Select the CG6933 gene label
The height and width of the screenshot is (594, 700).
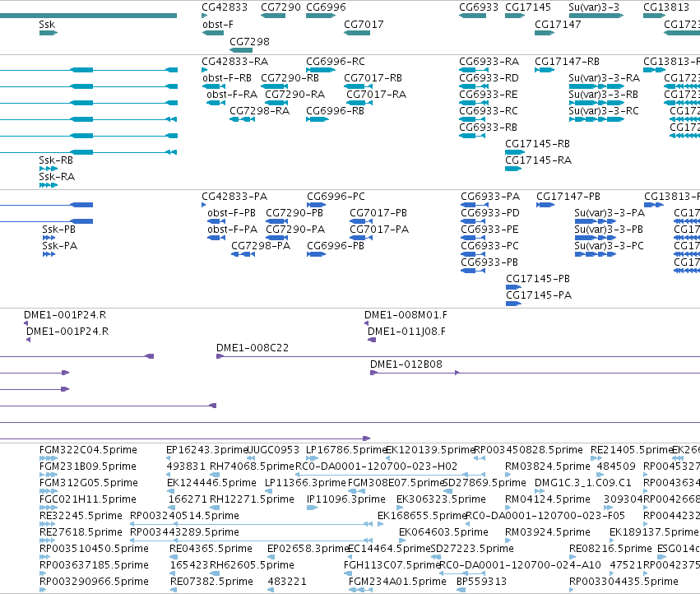coord(479,7)
